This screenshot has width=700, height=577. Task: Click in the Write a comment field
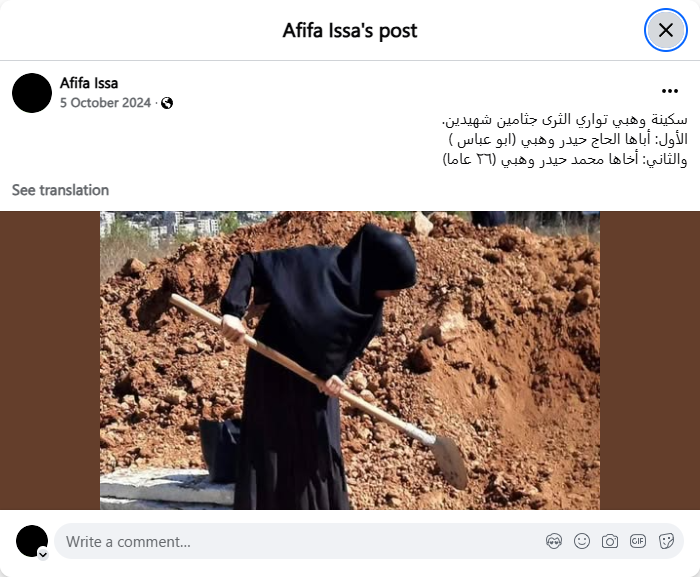(299, 541)
